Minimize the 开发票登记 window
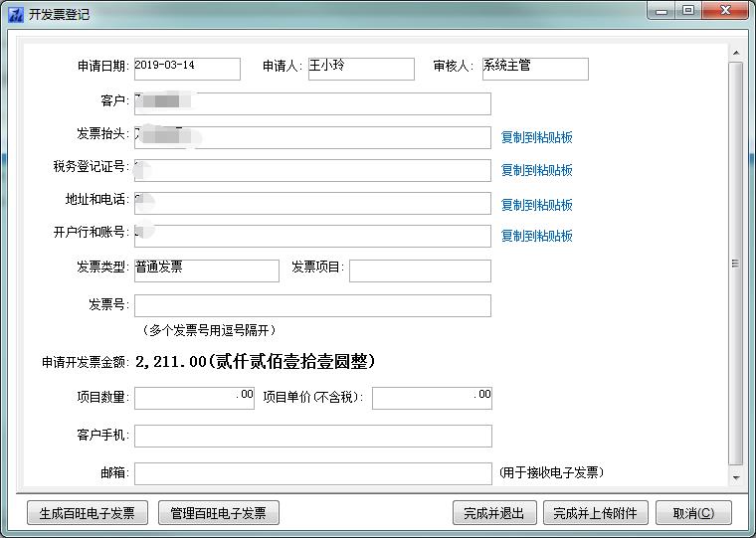 coord(661,11)
